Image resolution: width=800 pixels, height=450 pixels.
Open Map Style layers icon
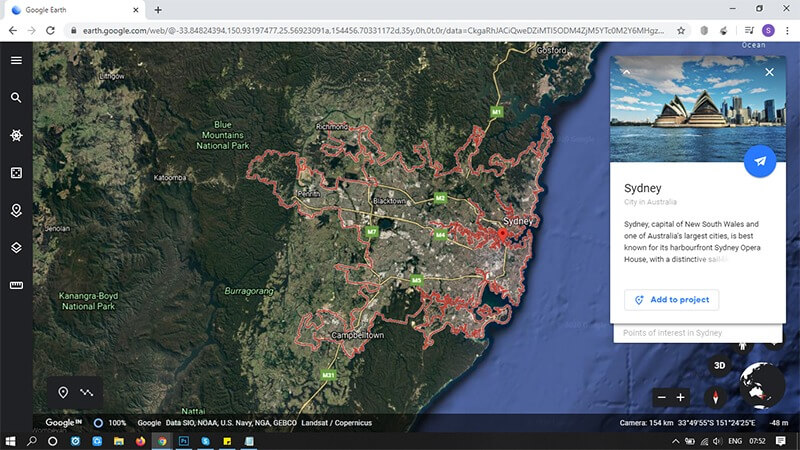[16, 248]
